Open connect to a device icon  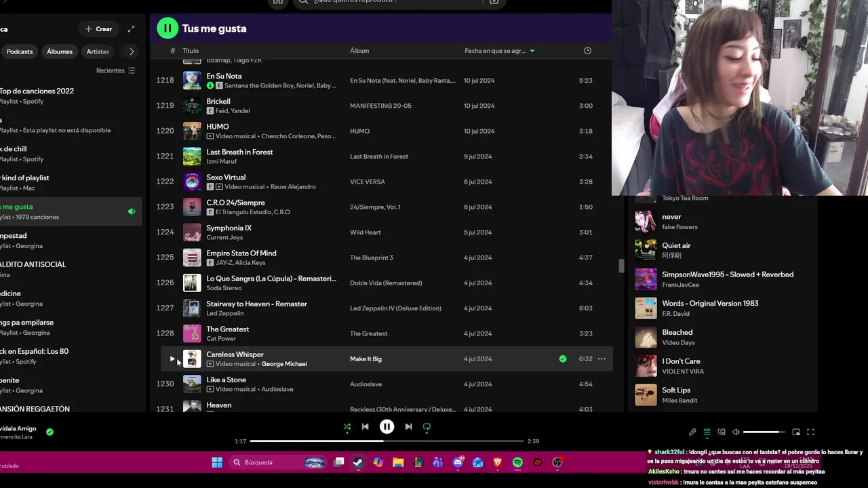click(722, 432)
